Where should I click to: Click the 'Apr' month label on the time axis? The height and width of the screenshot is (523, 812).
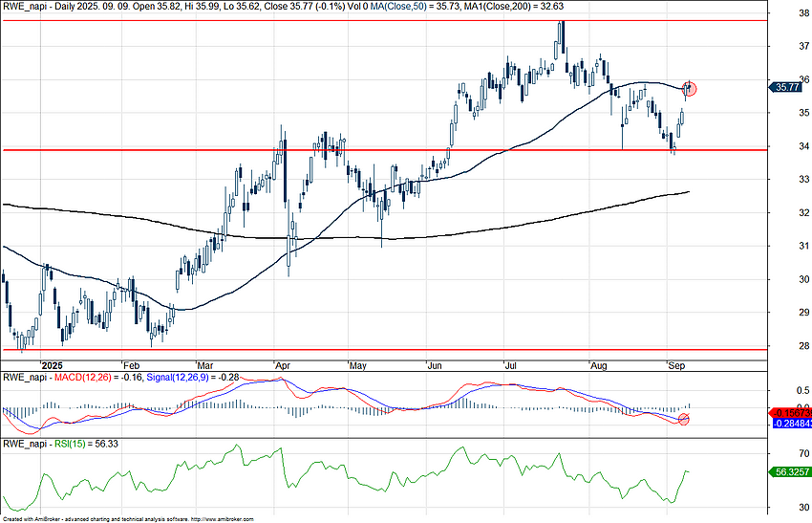pyautogui.click(x=282, y=365)
